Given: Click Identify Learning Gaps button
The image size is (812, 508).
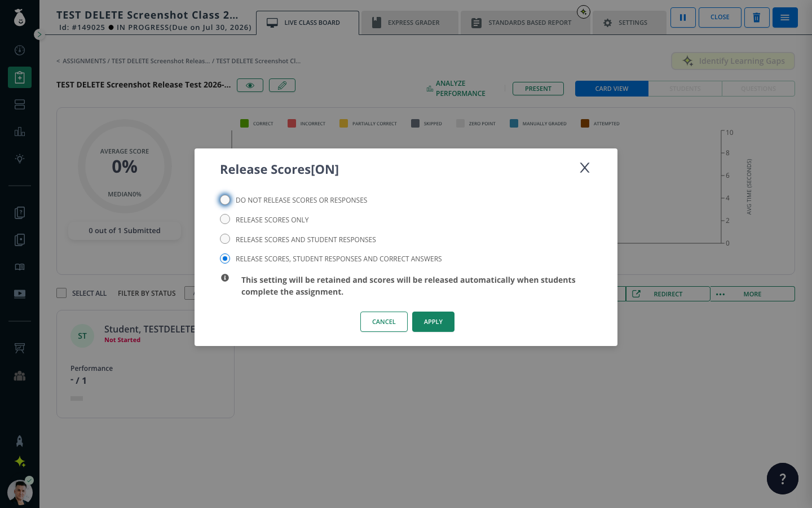Looking at the screenshot, I should [x=733, y=61].
